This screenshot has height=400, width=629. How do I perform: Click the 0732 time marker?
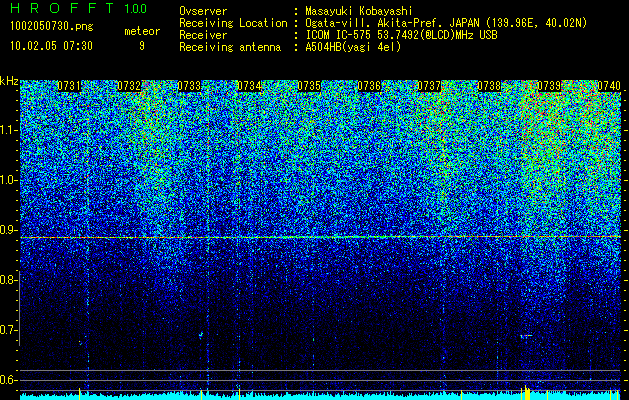tap(129, 86)
